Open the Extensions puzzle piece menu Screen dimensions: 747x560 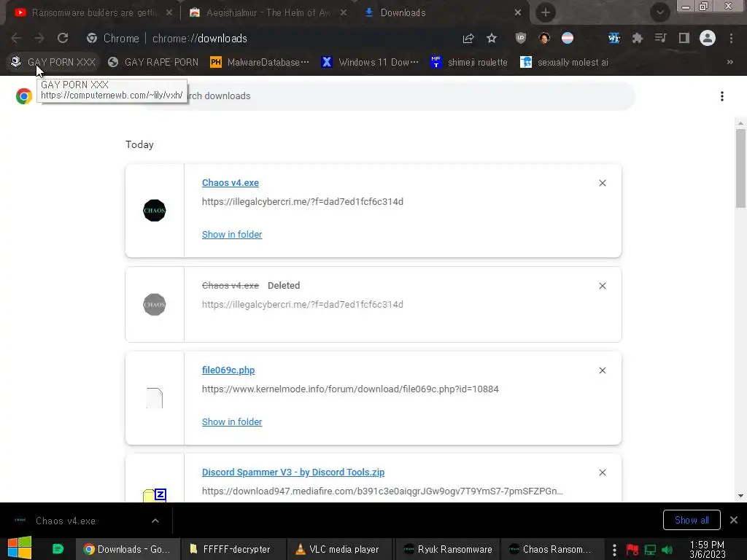638,38
